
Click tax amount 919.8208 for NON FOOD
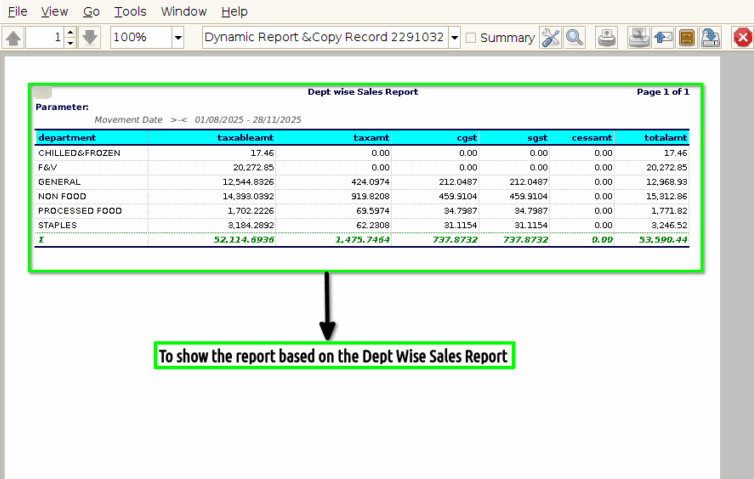pos(370,196)
